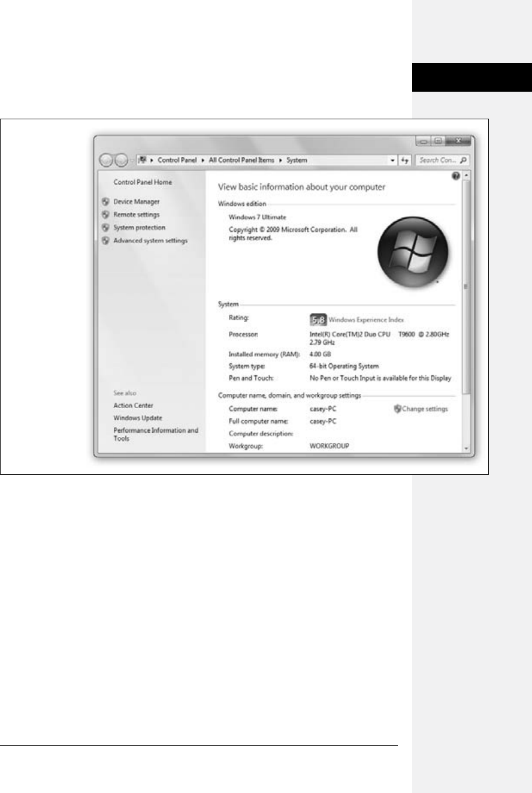Click the shield icon beside System protection
This screenshot has height=793, width=532.
[x=105, y=228]
